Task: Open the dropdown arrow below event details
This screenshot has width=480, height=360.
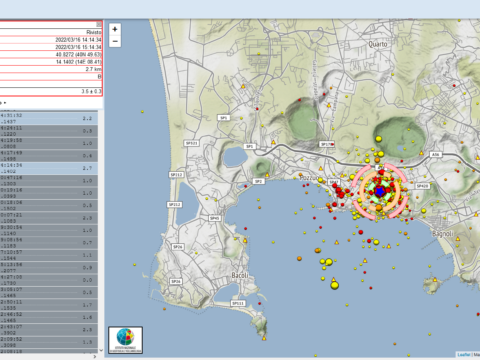Action: [5, 103]
